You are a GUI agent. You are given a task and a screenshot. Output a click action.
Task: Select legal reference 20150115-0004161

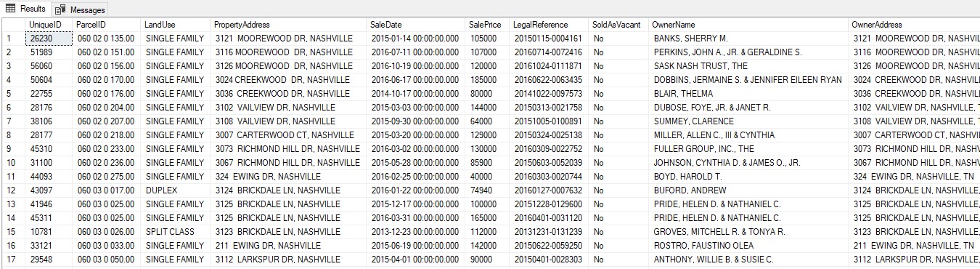coord(549,39)
